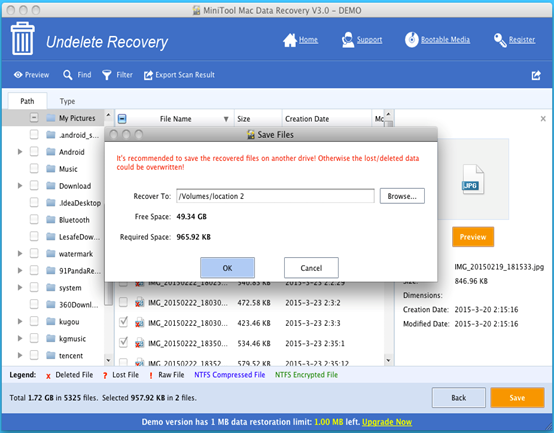Click the share icon at toolbar right
This screenshot has height=433, width=554.
pos(536,75)
